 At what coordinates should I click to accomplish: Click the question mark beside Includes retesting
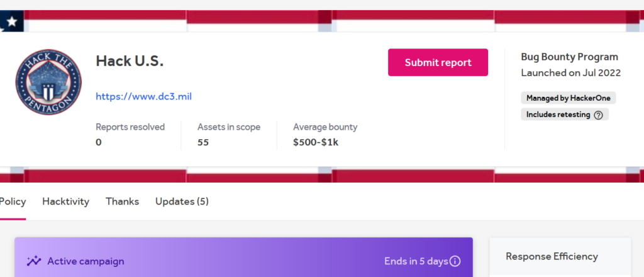point(598,115)
